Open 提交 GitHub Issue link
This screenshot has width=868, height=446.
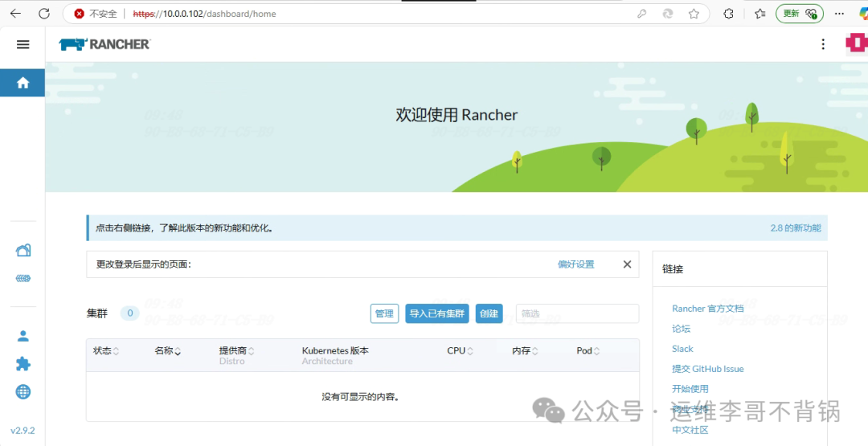tap(708, 369)
